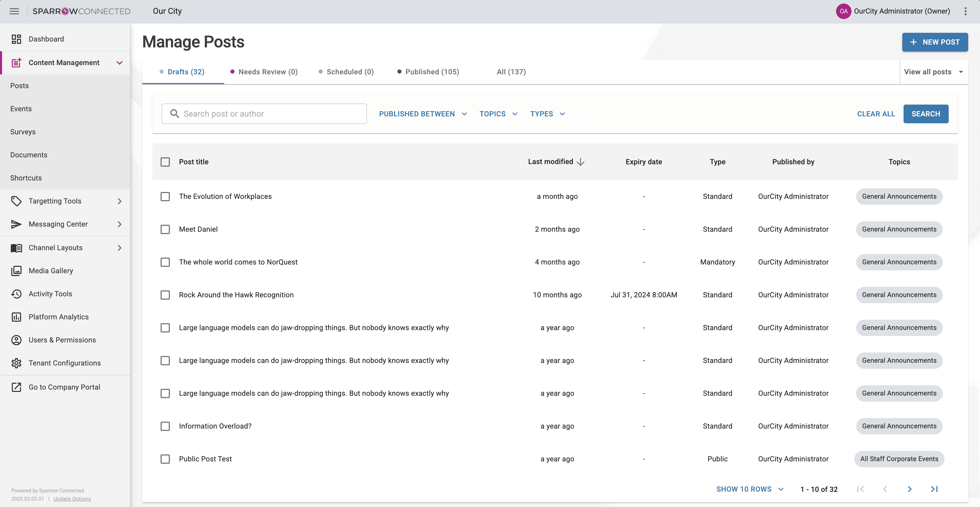Click the Messaging Center paper plane icon
The width and height of the screenshot is (980, 507).
pos(16,224)
